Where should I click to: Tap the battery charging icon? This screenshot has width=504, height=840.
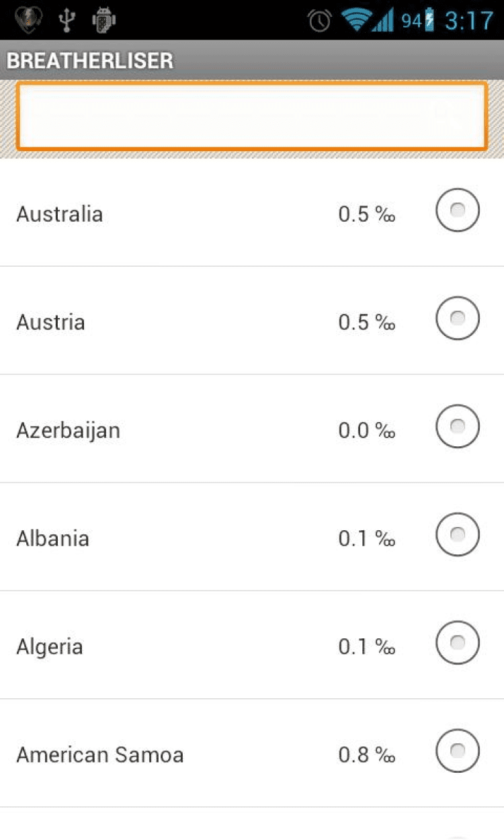429,21
